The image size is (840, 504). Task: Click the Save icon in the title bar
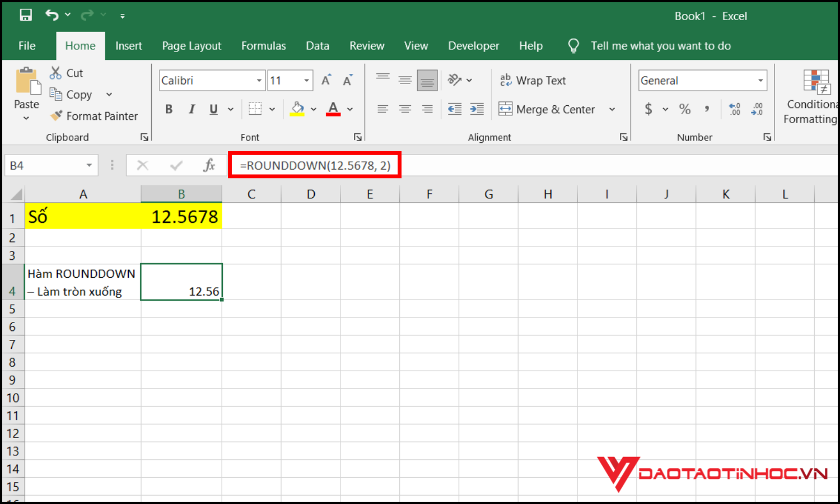coord(26,15)
